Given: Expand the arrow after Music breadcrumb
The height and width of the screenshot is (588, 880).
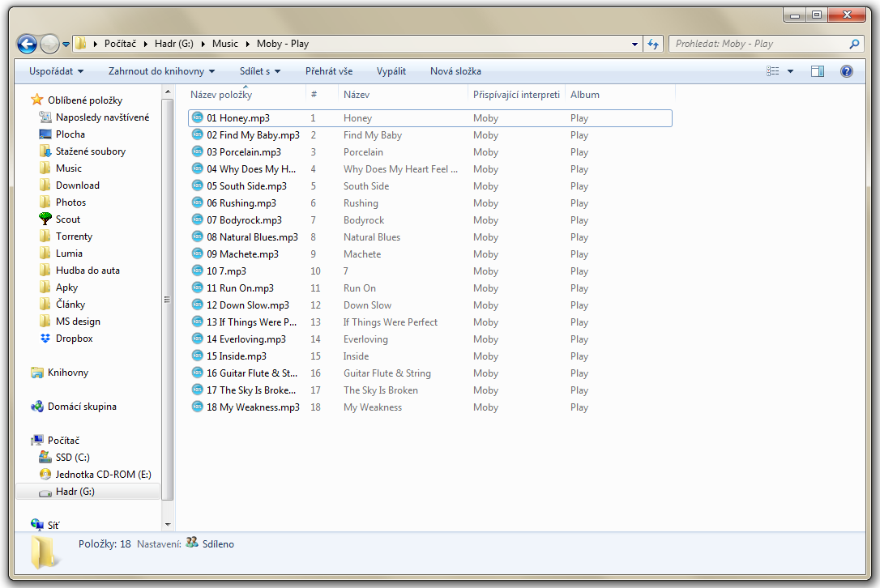Looking at the screenshot, I should pos(247,44).
